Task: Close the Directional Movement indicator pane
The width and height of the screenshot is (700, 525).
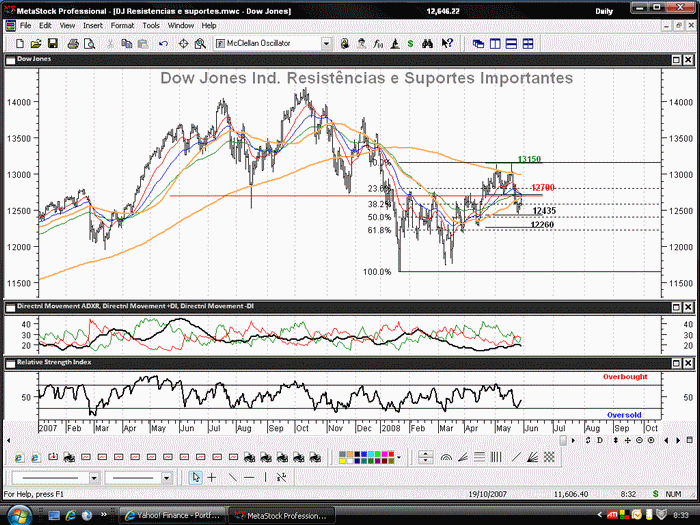Action: point(688,307)
